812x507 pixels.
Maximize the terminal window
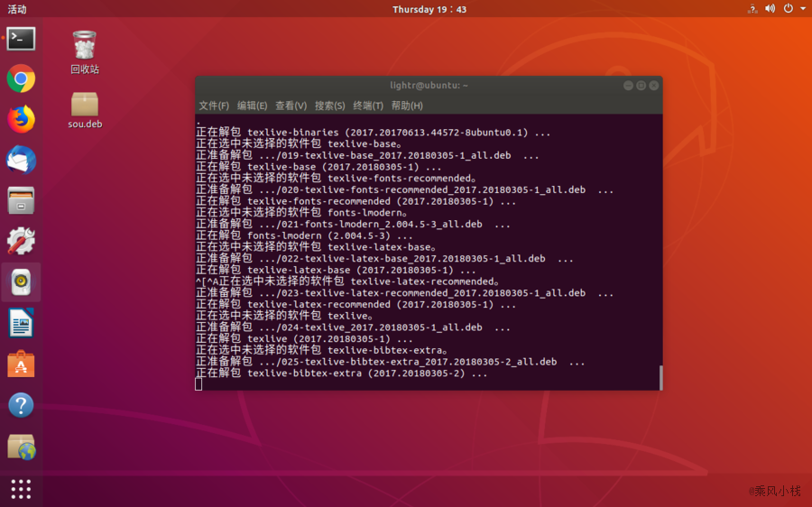point(641,86)
